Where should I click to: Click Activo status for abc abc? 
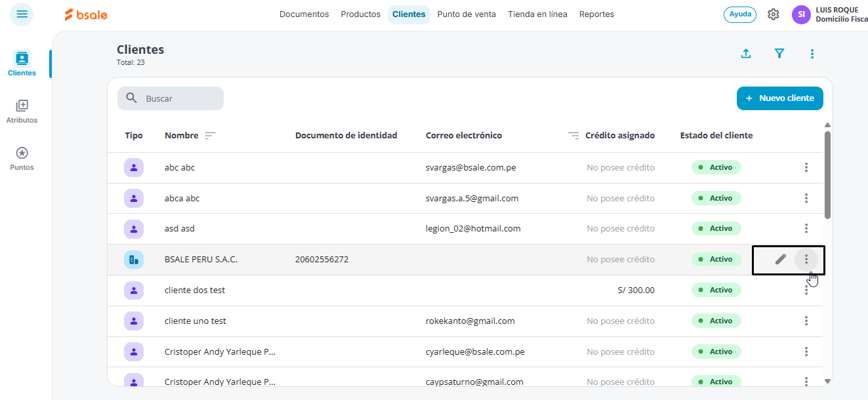click(x=716, y=167)
